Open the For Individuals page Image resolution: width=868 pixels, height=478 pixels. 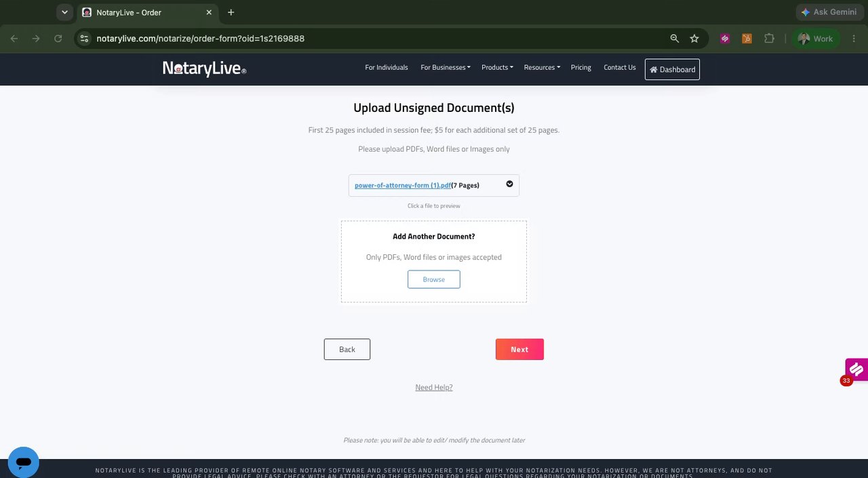[x=387, y=68]
